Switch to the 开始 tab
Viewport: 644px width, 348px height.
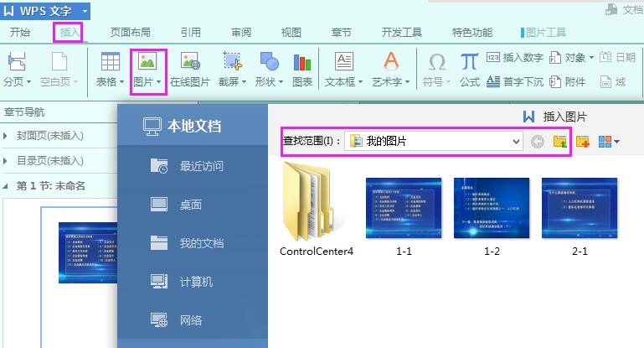click(20, 33)
